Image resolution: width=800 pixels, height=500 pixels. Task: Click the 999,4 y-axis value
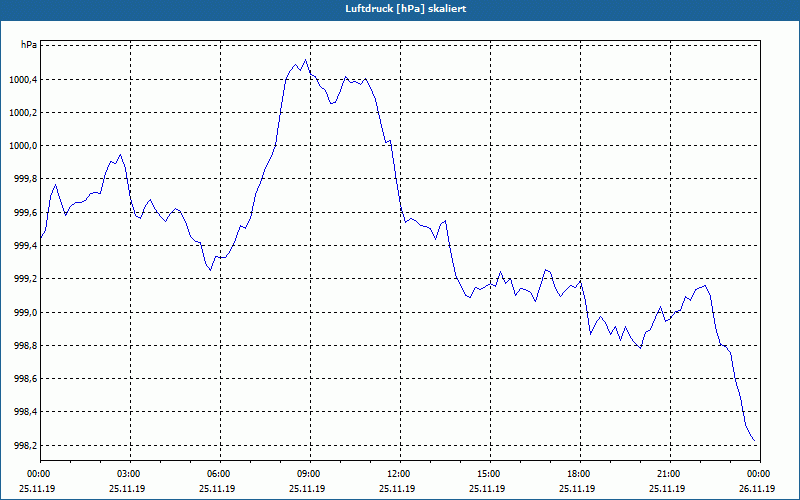(26, 246)
